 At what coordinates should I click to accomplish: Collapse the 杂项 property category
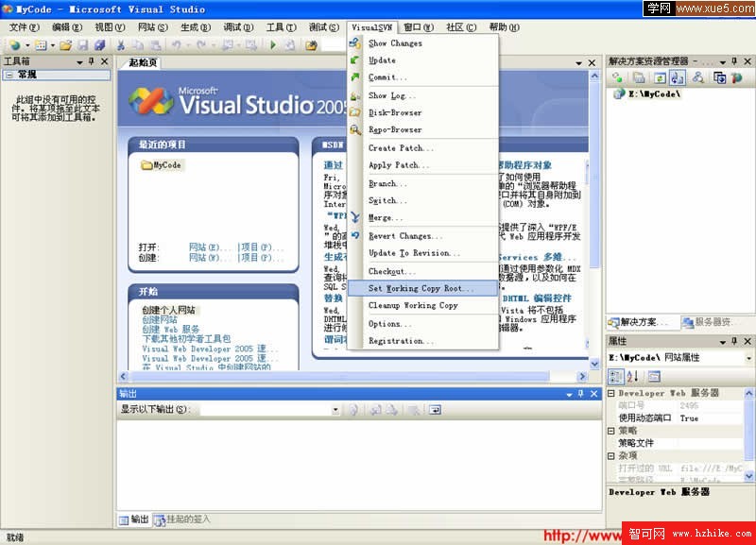click(x=611, y=455)
